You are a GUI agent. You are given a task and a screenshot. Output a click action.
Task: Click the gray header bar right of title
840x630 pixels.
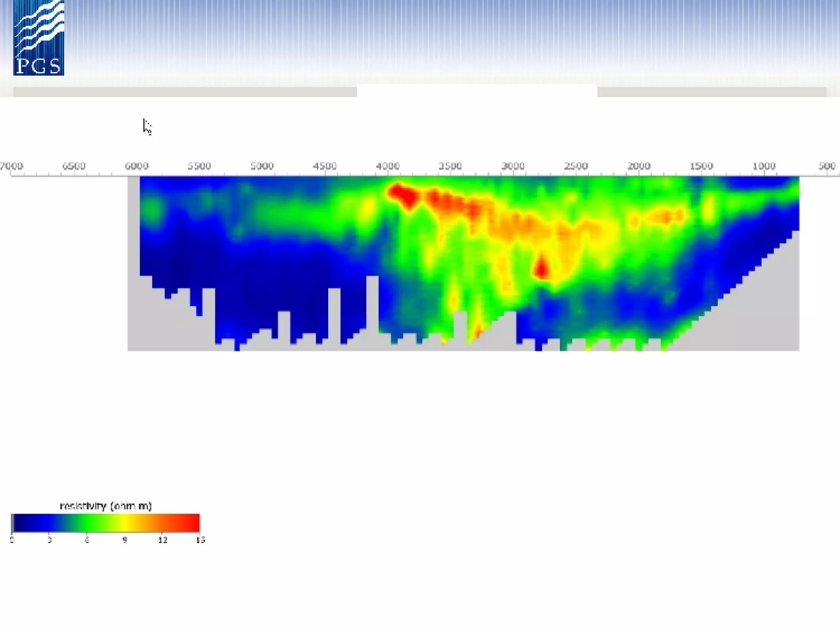pos(712,92)
